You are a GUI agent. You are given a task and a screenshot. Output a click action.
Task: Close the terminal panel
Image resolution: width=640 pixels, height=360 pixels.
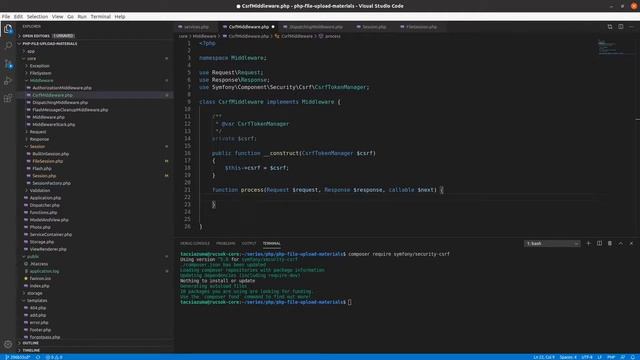pos(631,243)
